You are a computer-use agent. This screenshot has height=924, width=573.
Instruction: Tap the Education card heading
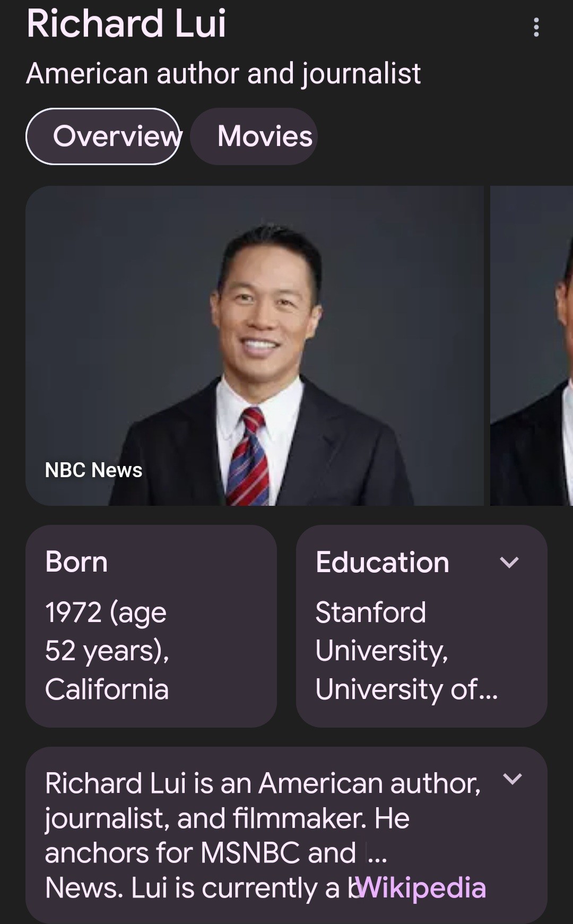pyautogui.click(x=382, y=563)
